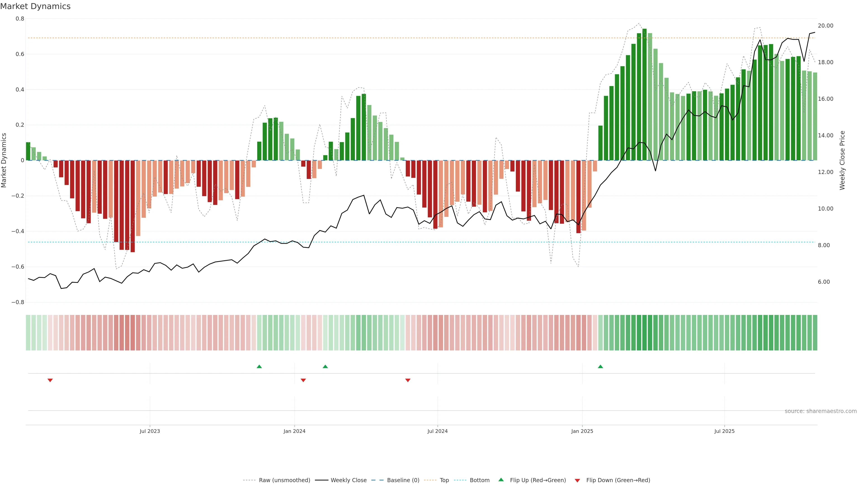Hide the Top threshold line via legend

(x=444, y=480)
